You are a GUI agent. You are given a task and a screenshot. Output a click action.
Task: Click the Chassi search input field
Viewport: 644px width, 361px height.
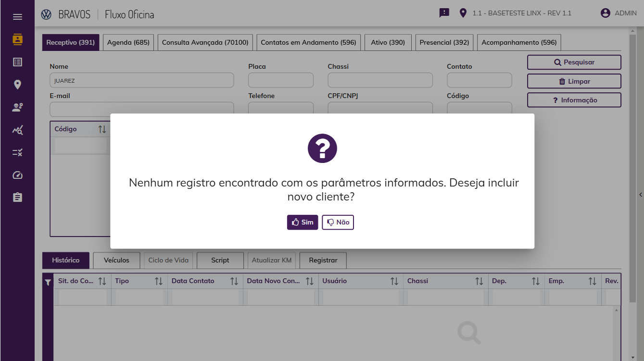(x=380, y=80)
